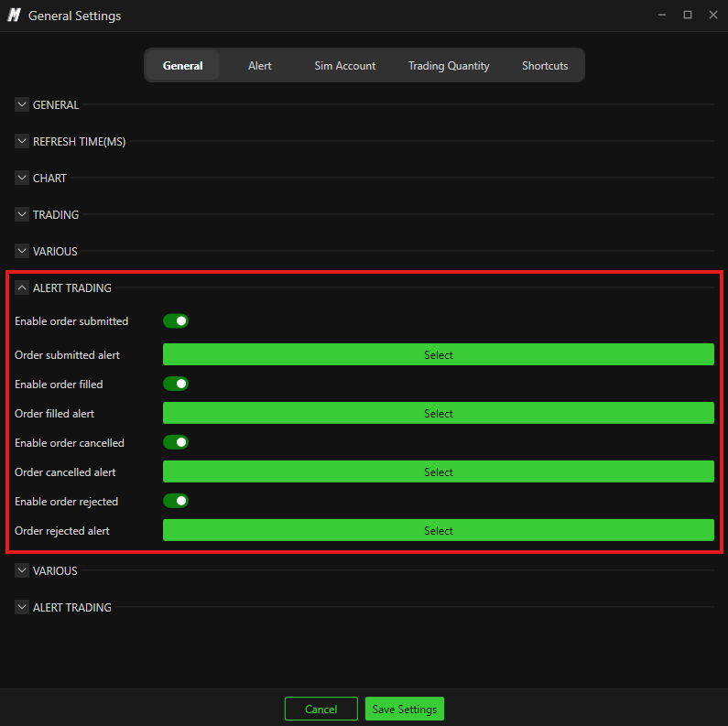
Task: Close the General Settings window
Action: click(x=713, y=15)
